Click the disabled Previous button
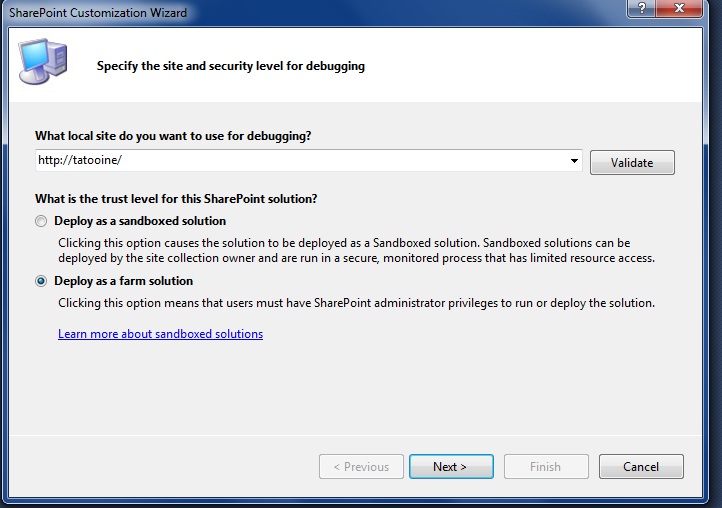722x508 pixels. click(x=361, y=467)
